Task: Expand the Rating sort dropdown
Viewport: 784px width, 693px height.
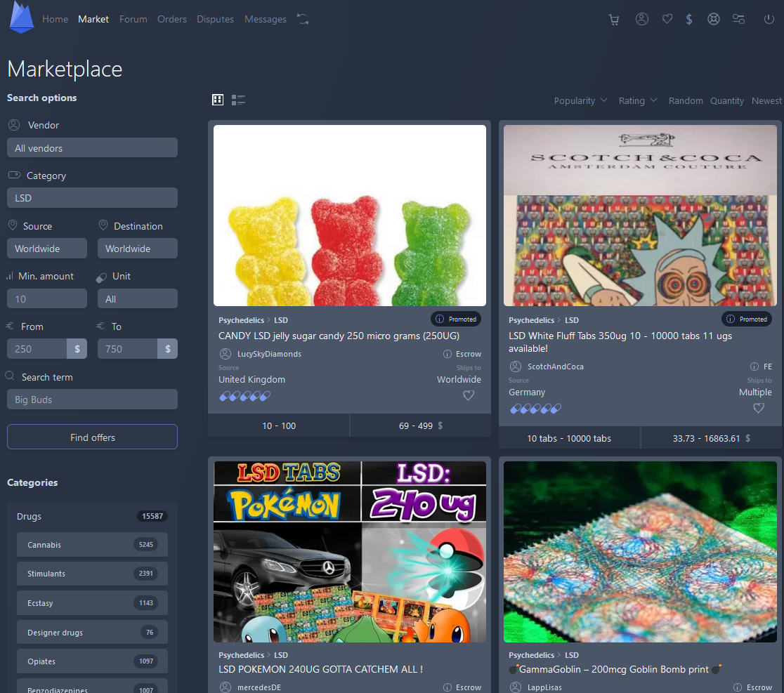Action: (x=638, y=101)
